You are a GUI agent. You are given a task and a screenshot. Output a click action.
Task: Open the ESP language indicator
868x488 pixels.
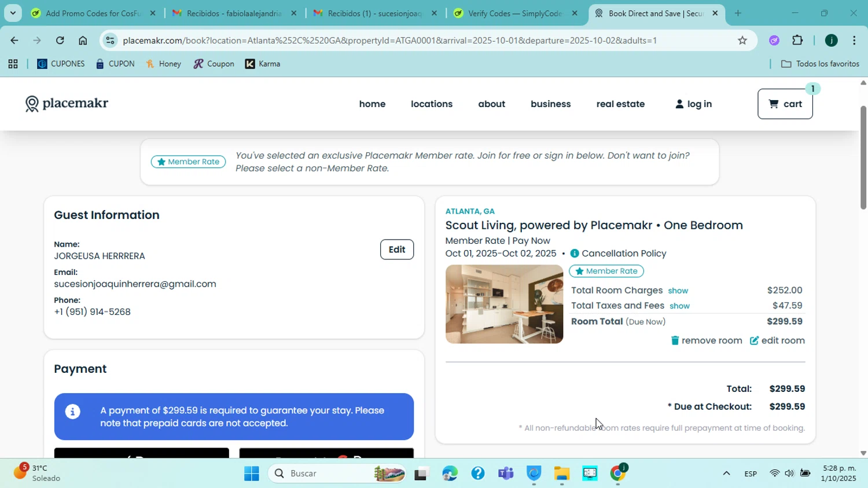pos(751,474)
